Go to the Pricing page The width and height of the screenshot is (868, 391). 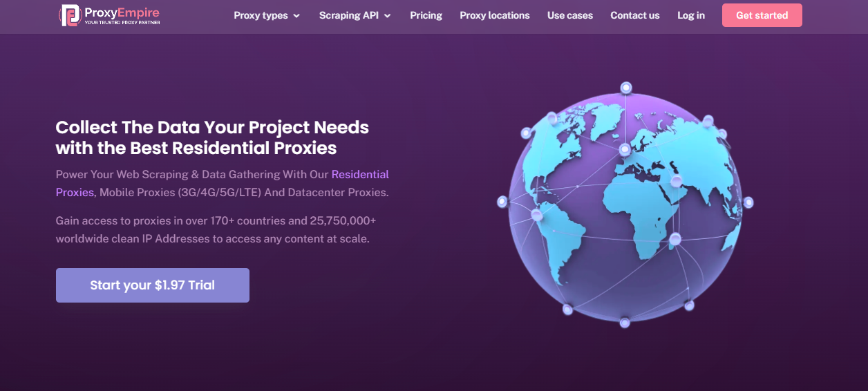point(426,15)
